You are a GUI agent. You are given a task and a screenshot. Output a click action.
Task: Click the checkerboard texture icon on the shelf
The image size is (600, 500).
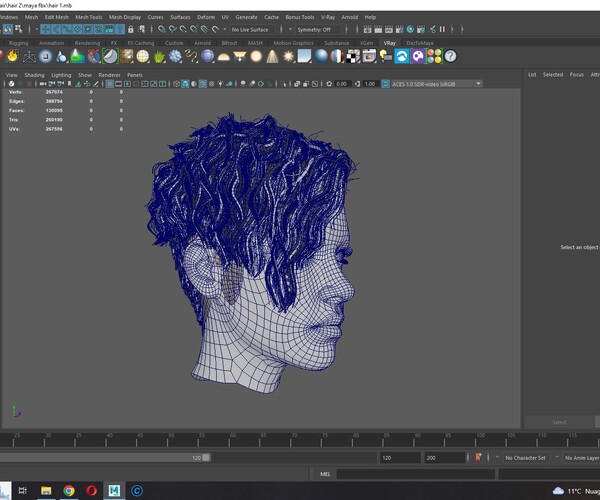(x=353, y=56)
